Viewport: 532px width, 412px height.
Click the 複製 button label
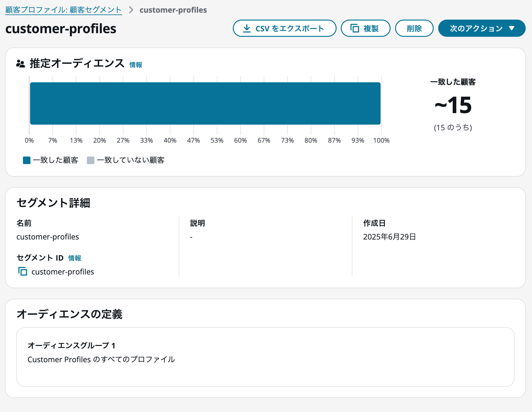371,29
